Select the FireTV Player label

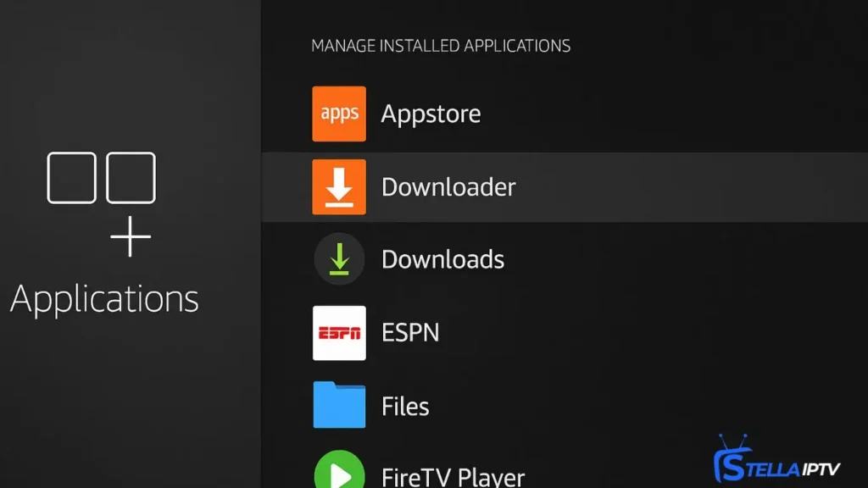click(x=453, y=476)
